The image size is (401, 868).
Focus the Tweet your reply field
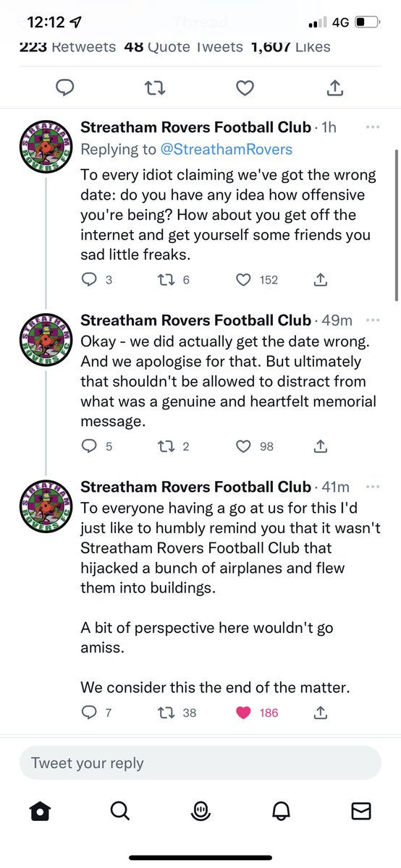point(200,762)
